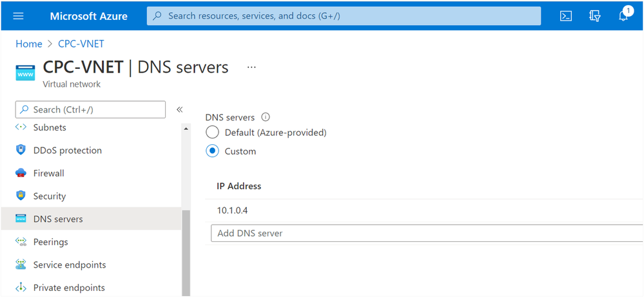Click the Firewall cloud icon
The image size is (644, 298).
(21, 173)
